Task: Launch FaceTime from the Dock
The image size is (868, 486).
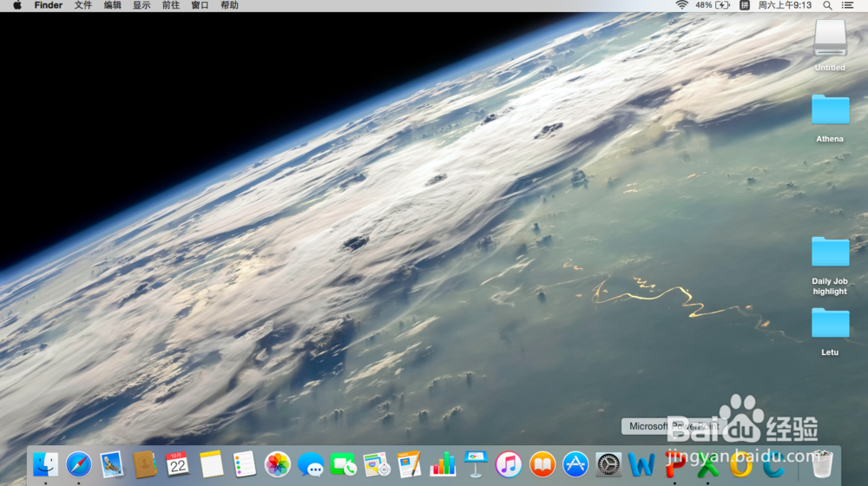Action: [x=343, y=463]
